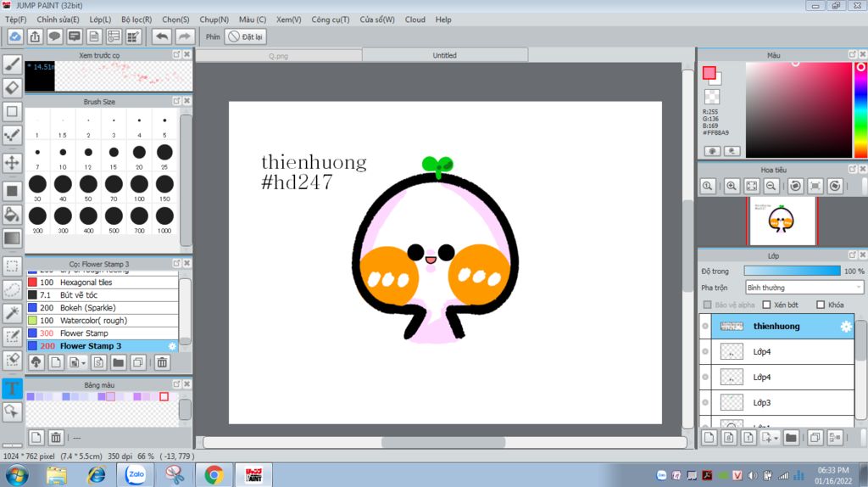The width and height of the screenshot is (868, 487).
Task: Select the Hexagonal tiles brush
Action: click(103, 282)
